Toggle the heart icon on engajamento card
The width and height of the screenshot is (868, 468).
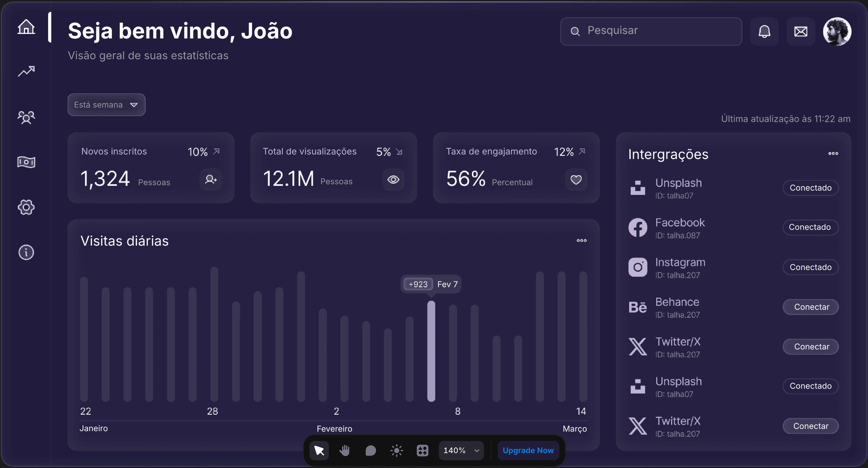576,180
